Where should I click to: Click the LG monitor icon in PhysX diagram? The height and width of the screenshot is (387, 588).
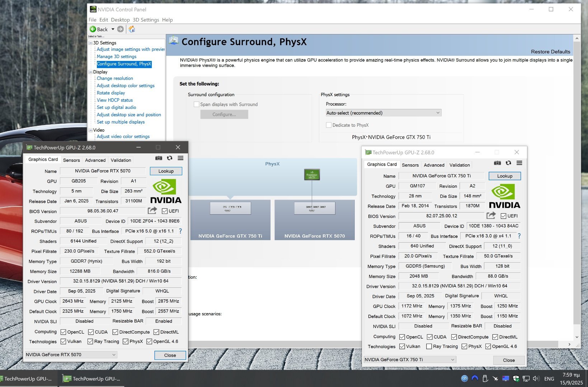tap(312, 175)
